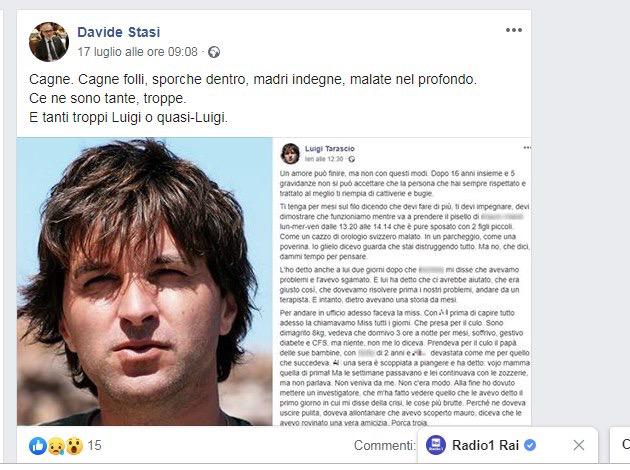Open the embedded Luigi Tarascio post text

point(405,298)
